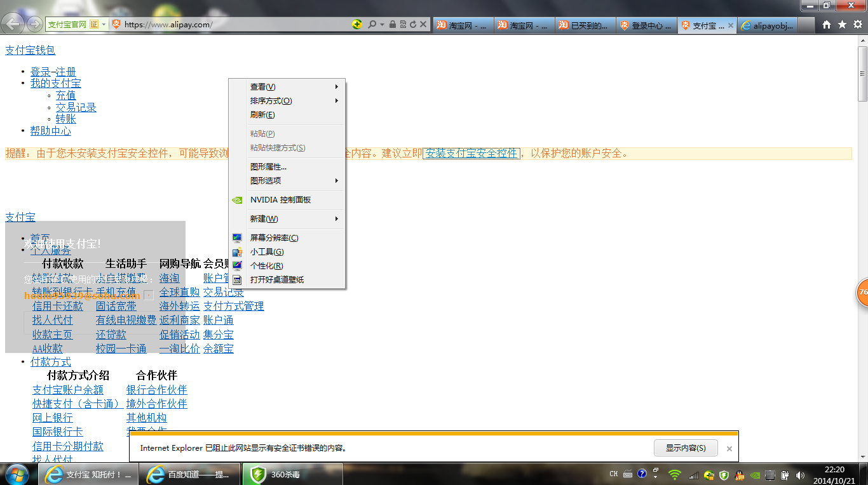The height and width of the screenshot is (485, 868).
Task: Click the back navigation arrow
Action: [13, 24]
